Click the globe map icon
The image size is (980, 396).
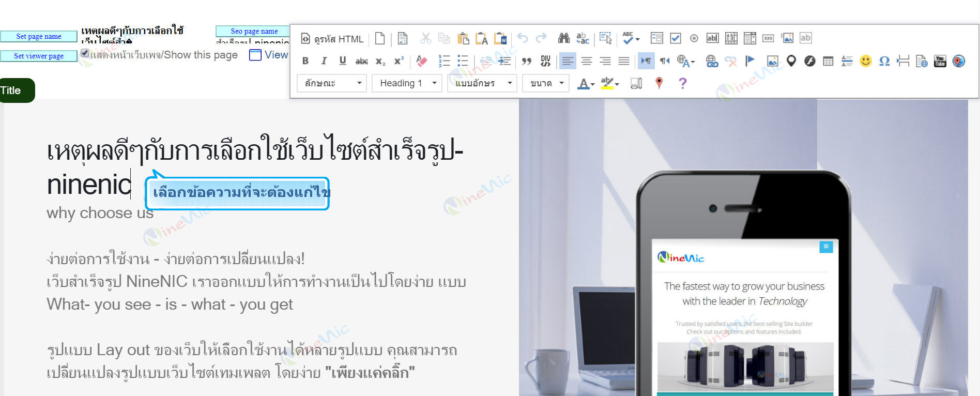click(x=959, y=61)
